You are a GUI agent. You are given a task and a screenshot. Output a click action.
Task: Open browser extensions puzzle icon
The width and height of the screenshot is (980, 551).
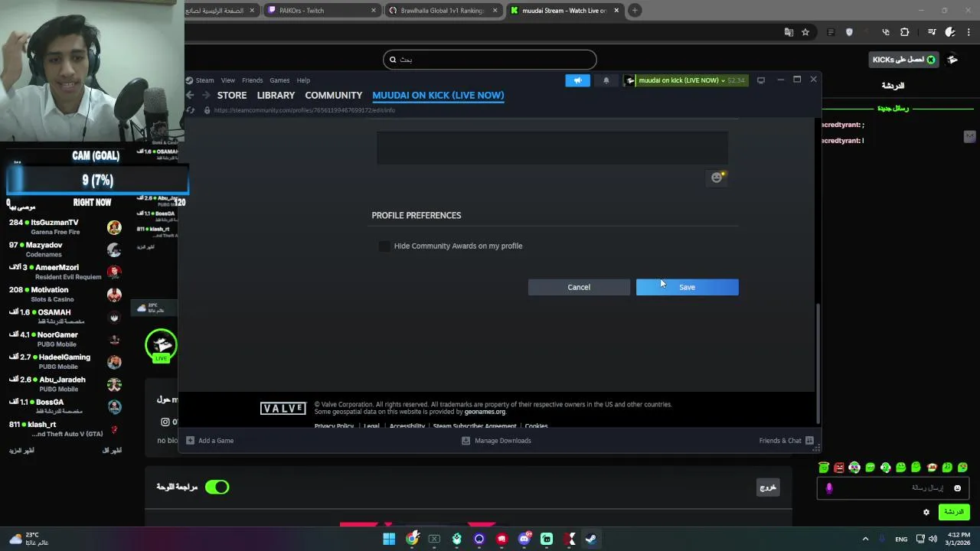(904, 32)
